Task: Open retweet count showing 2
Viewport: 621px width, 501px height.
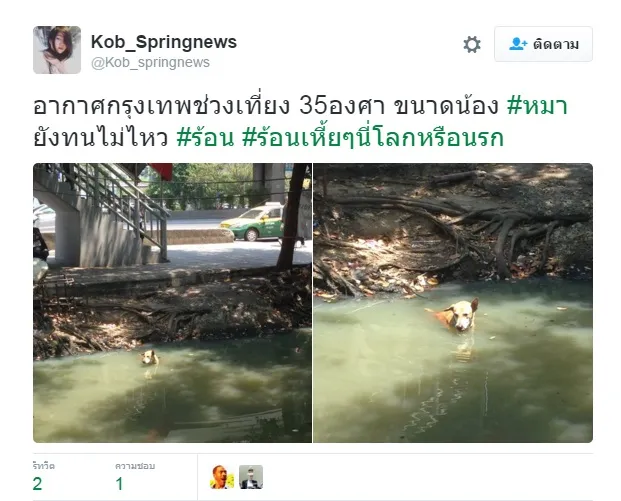Action: pyautogui.click(x=38, y=484)
